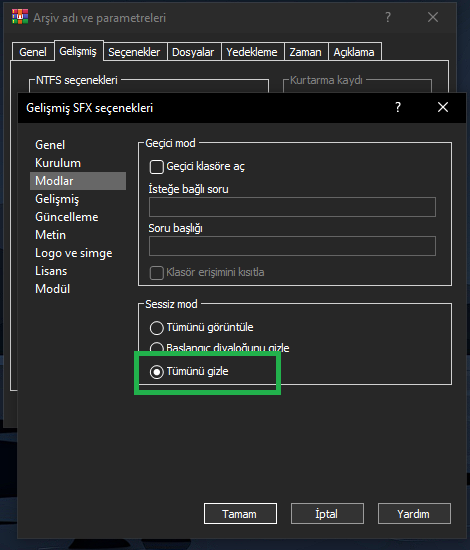
Task: Click the İsteğe bağlı soru text field
Action: pyautogui.click(x=293, y=207)
